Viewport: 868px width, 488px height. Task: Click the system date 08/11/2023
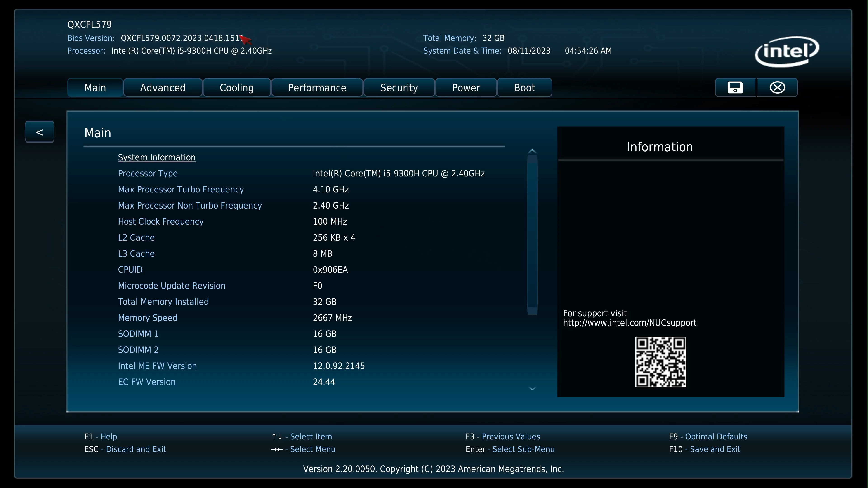point(529,51)
